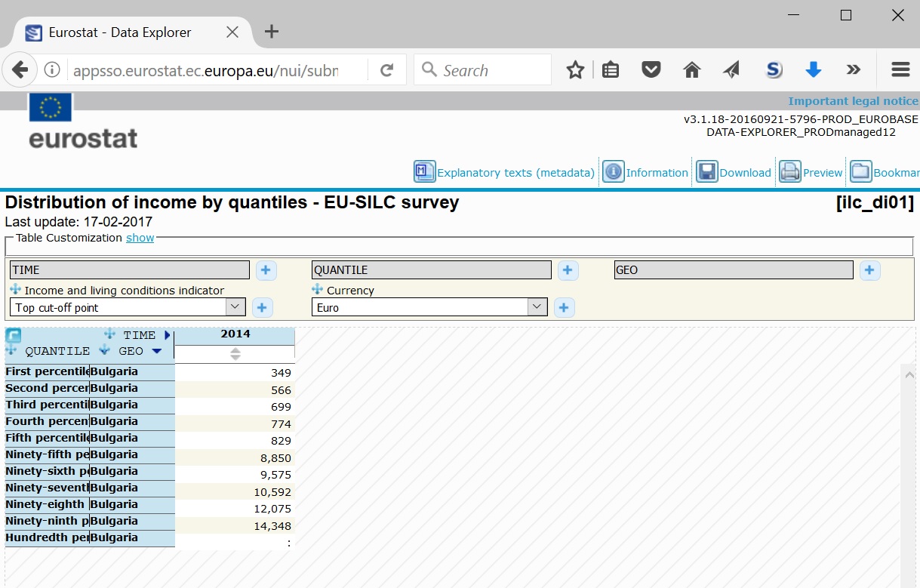Sort the 2014 column using sort arrows

tap(235, 353)
